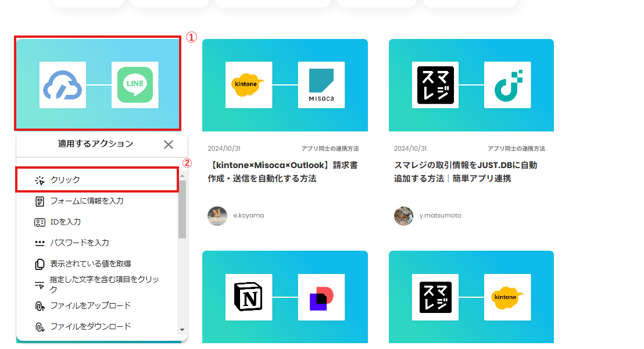Click the 2024/10/31 date under the kintone×Misoca card
Viewport: 644px width, 349px height.
click(x=224, y=148)
